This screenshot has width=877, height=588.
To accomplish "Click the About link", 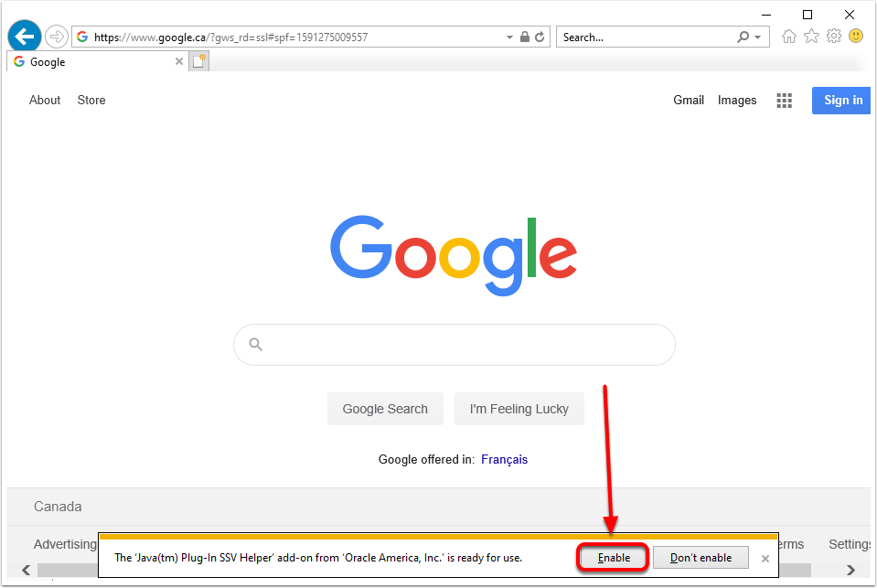I will click(x=45, y=101).
